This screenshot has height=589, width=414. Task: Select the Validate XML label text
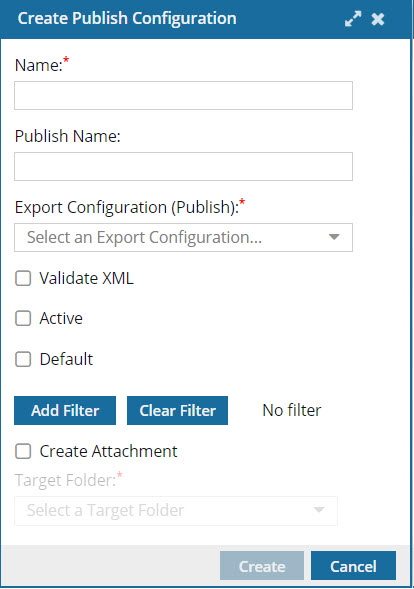(86, 278)
